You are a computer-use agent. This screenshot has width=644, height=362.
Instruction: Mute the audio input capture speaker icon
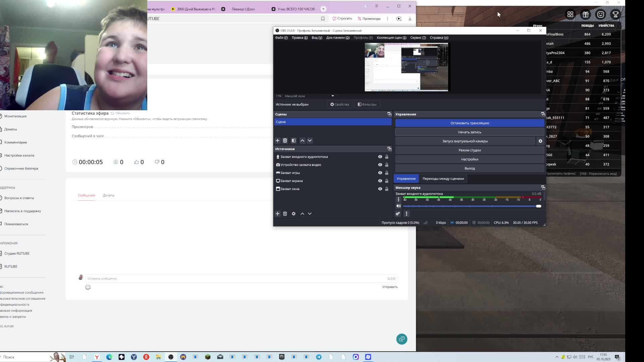tap(398, 206)
